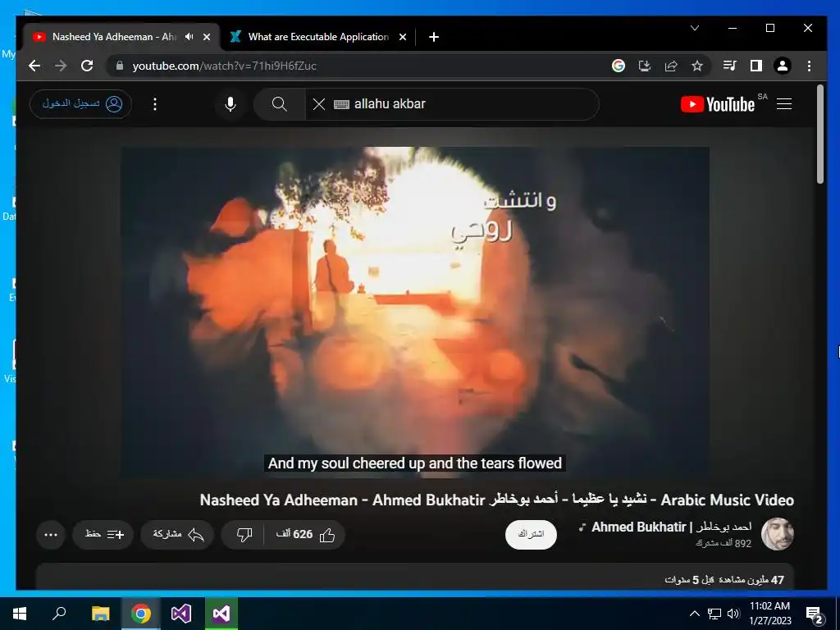Open volume tray speaker icon
The height and width of the screenshot is (630, 840).
pos(733,614)
